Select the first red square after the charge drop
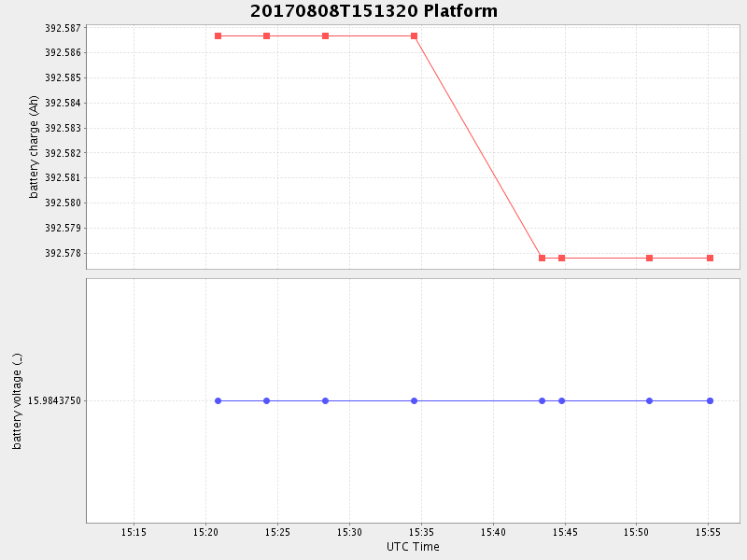Screen dimensions: 747x560 coord(542,259)
